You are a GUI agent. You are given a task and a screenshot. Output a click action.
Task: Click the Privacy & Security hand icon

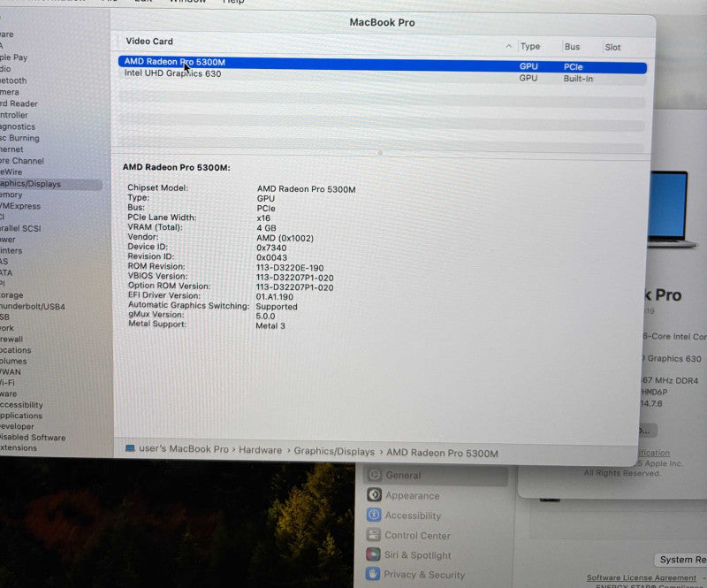(372, 574)
